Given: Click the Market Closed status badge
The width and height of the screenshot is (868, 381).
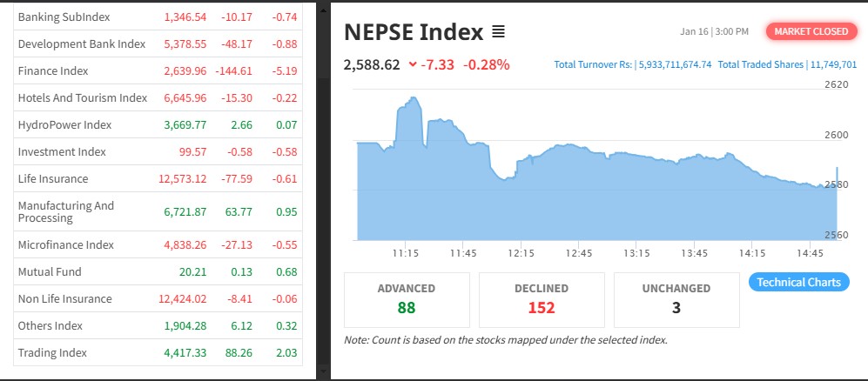Looking at the screenshot, I should pyautogui.click(x=811, y=31).
